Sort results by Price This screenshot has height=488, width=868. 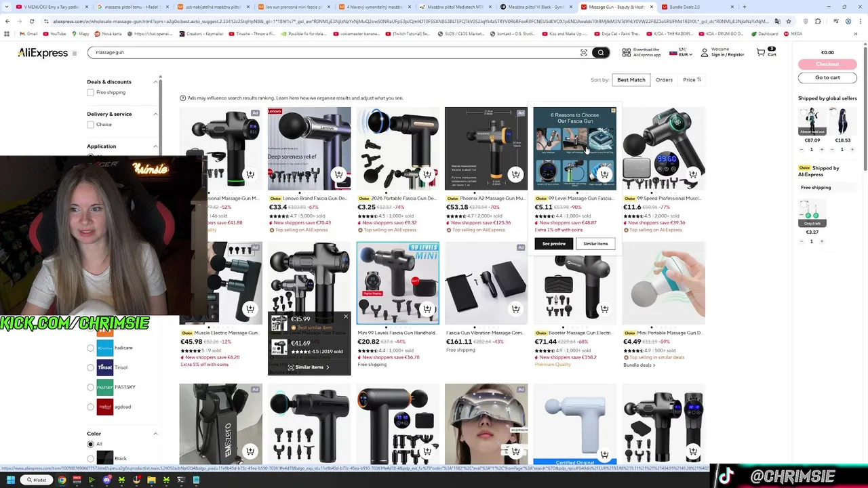point(692,80)
